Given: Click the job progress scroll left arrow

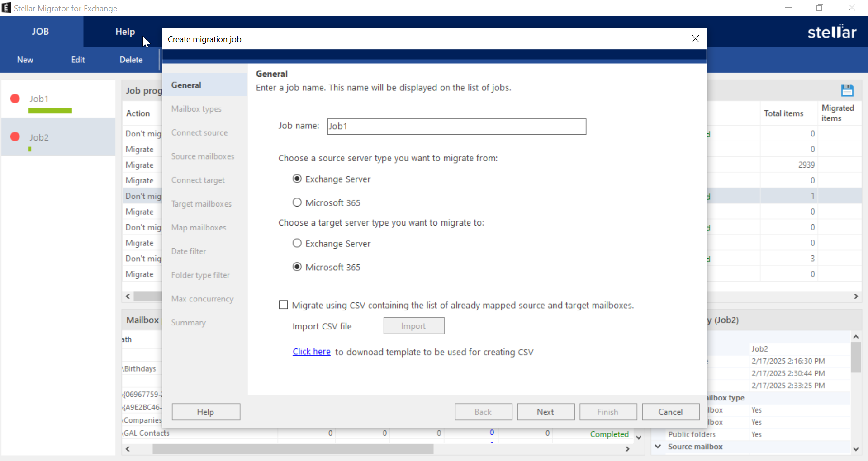Looking at the screenshot, I should pyautogui.click(x=128, y=296).
